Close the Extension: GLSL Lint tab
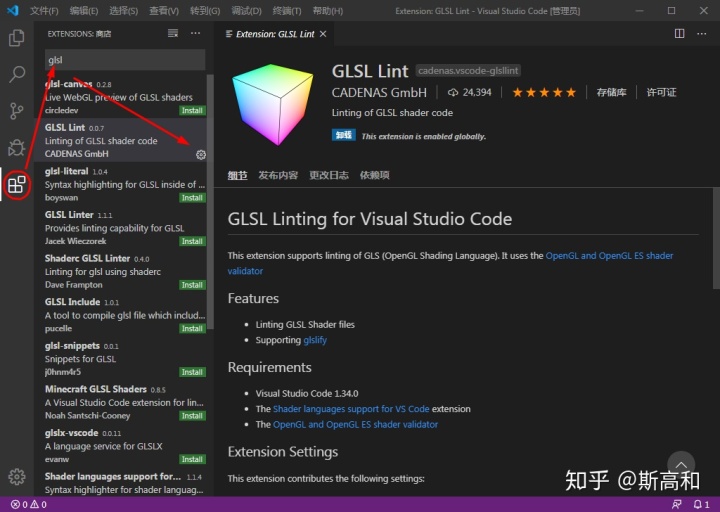 (x=323, y=34)
